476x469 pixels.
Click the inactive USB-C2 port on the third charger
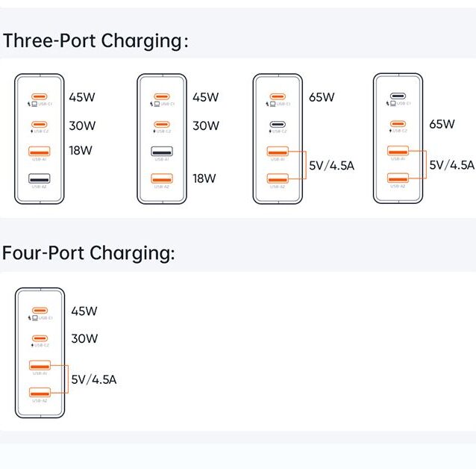[278, 125]
